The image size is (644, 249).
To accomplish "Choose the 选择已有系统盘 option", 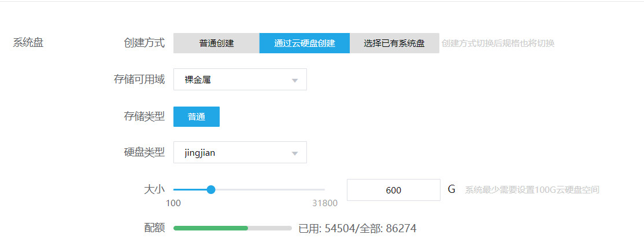I will point(394,43).
